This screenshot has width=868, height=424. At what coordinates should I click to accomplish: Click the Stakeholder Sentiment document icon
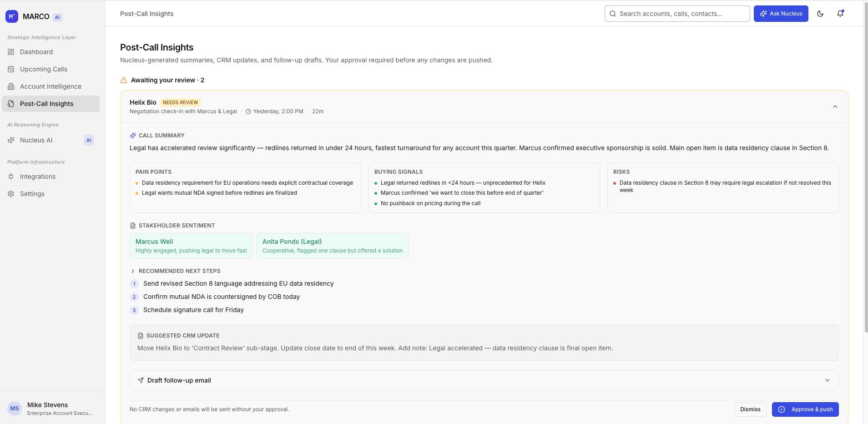pyautogui.click(x=133, y=226)
